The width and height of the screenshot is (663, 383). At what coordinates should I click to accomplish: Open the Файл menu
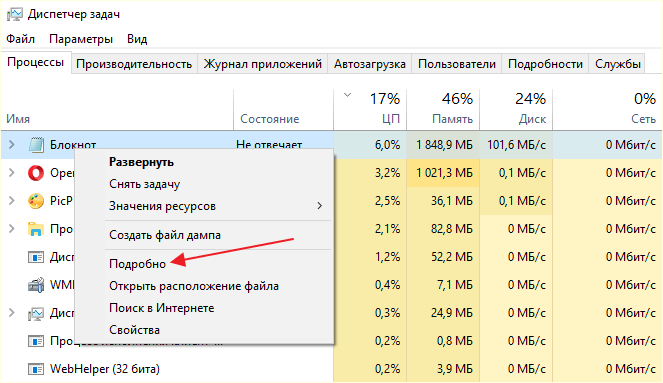(20, 39)
